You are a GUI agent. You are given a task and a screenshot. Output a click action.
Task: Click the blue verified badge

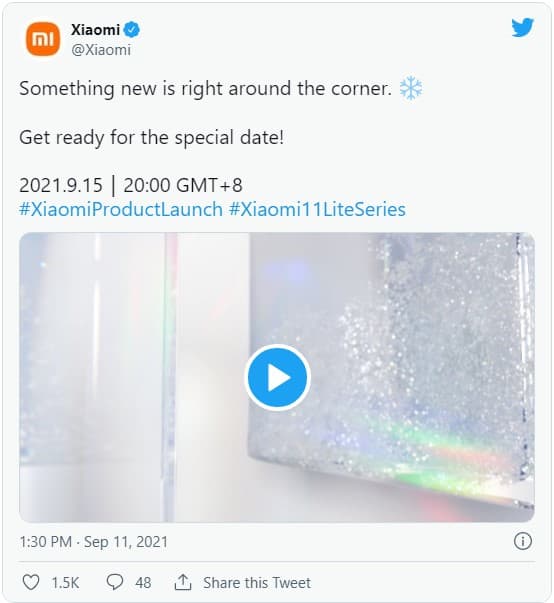[132, 30]
